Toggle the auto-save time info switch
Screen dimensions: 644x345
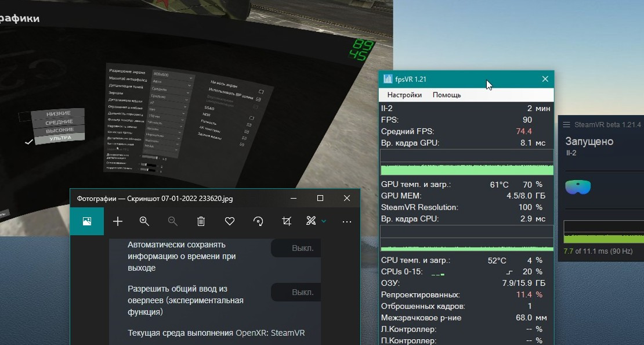[296, 248]
